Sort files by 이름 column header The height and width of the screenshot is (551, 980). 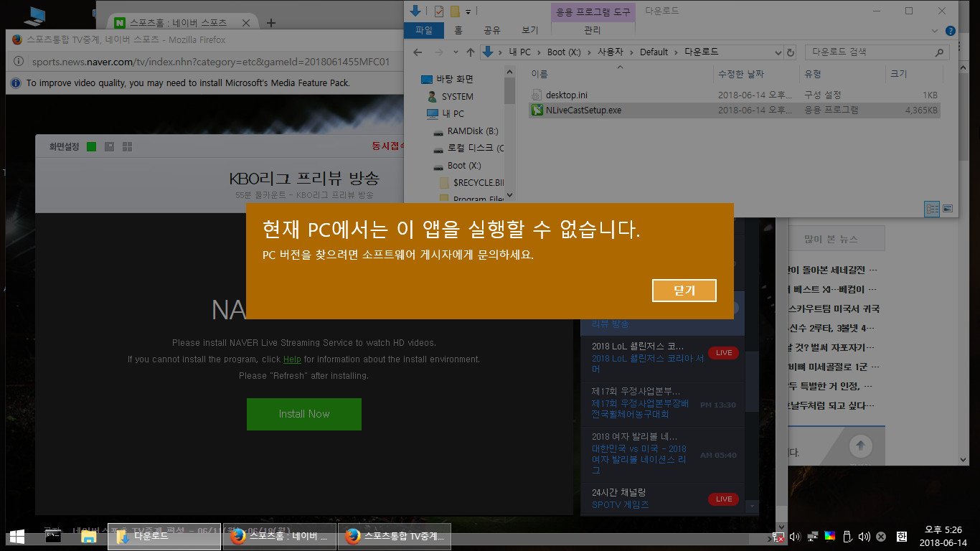(x=620, y=74)
